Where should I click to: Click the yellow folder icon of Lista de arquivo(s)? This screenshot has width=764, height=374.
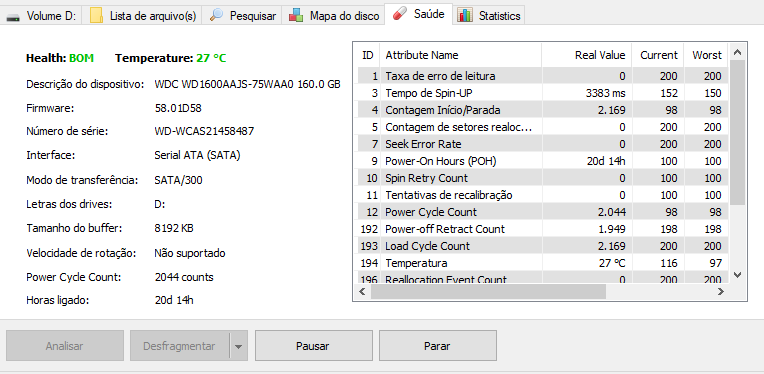coord(96,15)
